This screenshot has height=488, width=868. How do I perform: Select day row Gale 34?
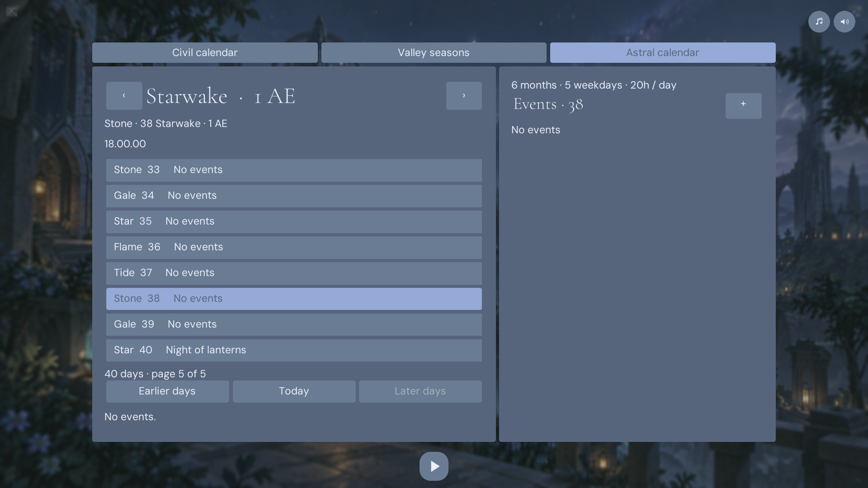pyautogui.click(x=294, y=196)
